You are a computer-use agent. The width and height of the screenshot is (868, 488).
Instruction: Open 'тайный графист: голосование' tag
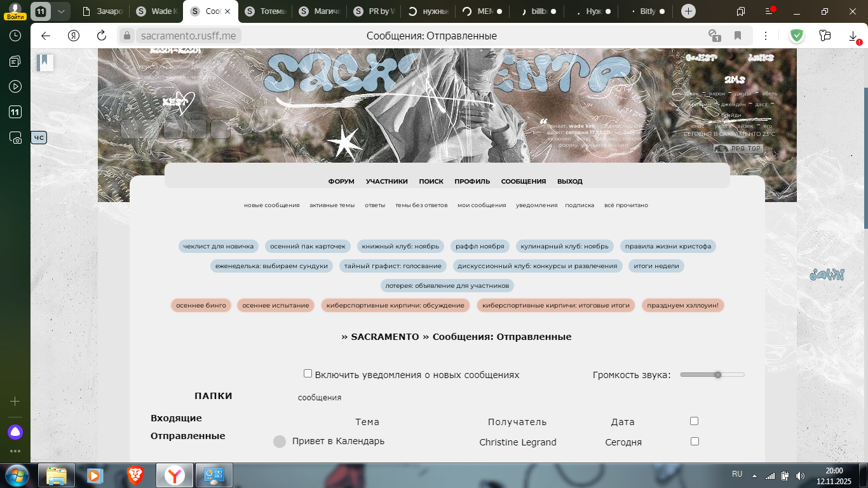coord(393,266)
